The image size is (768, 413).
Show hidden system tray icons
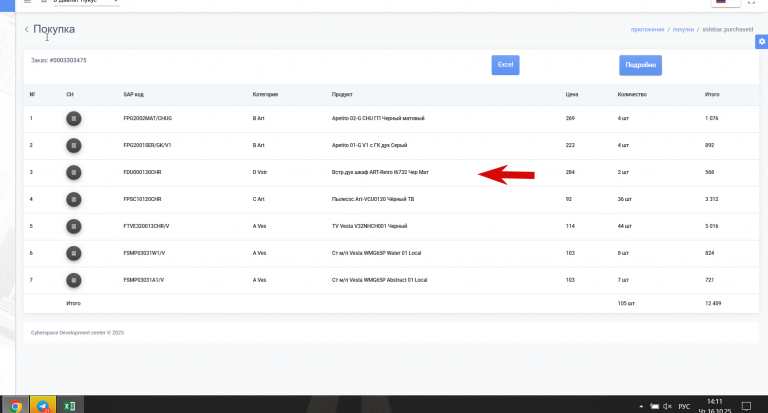tap(641, 406)
